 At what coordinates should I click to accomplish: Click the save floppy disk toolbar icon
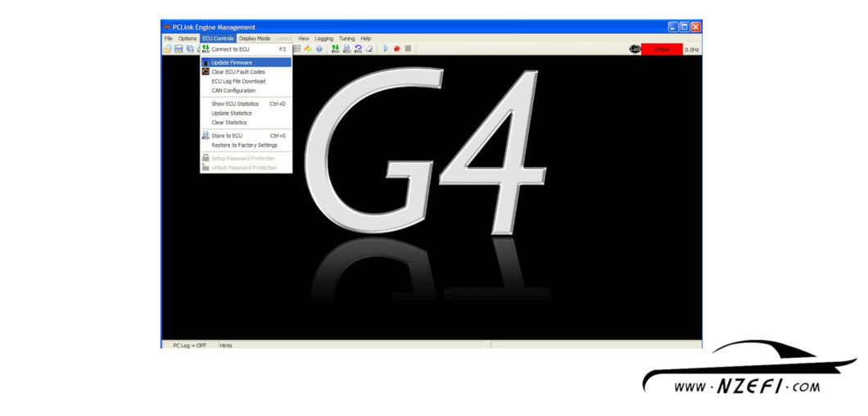(x=179, y=49)
